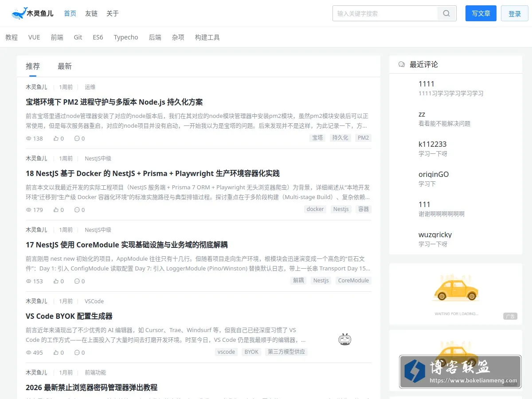Viewport: 532px width, 399px height.
Task: Switch to the 推荐 tab
Action: pos(33,66)
